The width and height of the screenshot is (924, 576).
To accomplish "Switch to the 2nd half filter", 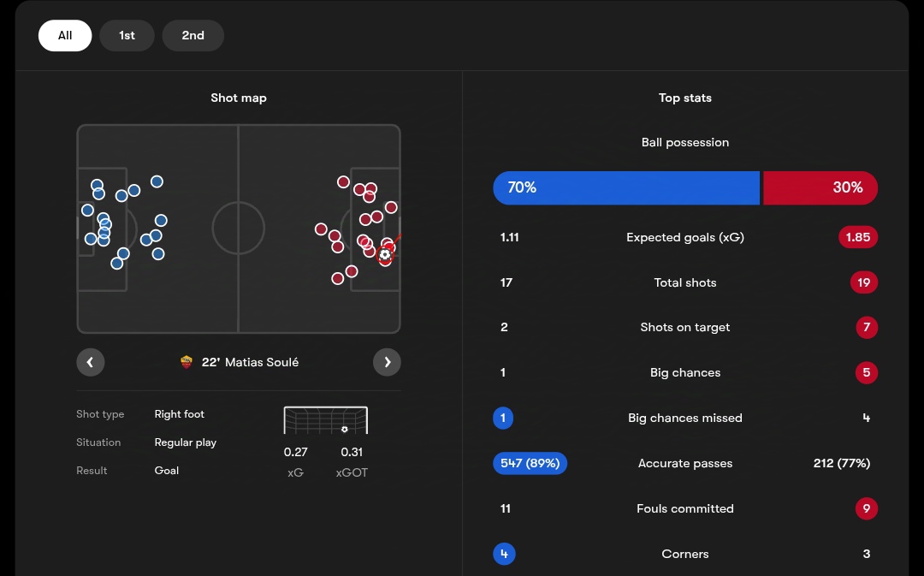I will pyautogui.click(x=192, y=35).
